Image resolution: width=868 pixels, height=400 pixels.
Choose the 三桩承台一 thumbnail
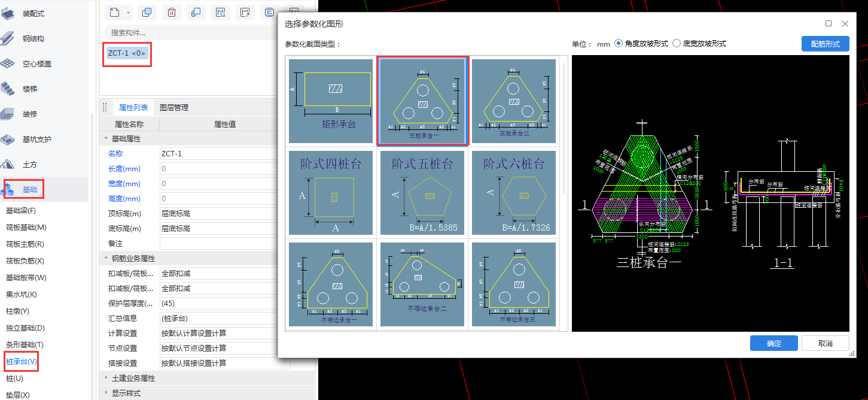coord(422,101)
